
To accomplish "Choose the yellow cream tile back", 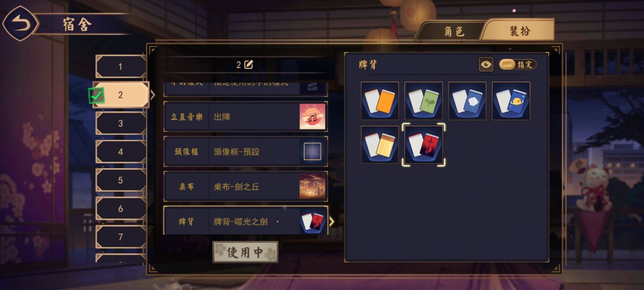I will pyautogui.click(x=380, y=144).
